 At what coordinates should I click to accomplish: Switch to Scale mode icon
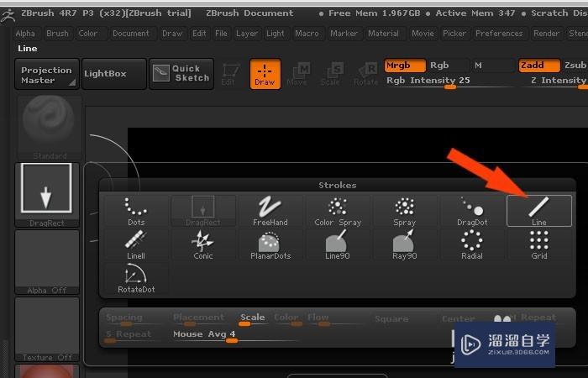pyautogui.click(x=332, y=74)
